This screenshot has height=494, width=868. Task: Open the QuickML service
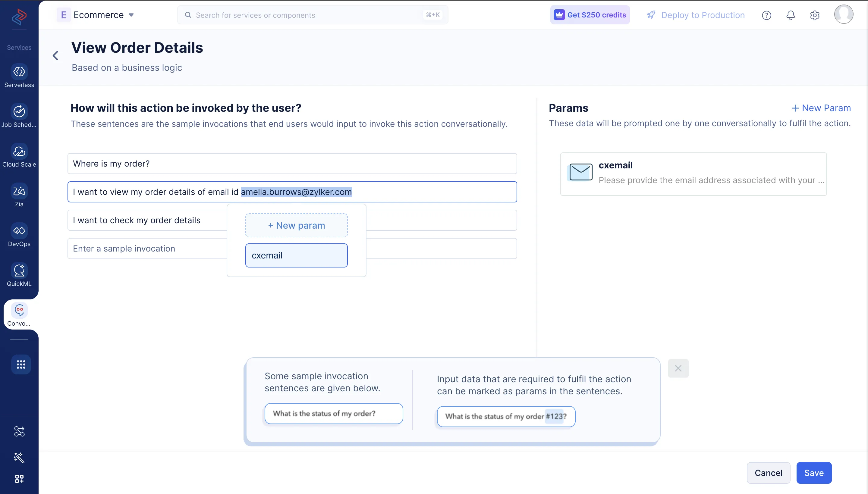point(19,274)
